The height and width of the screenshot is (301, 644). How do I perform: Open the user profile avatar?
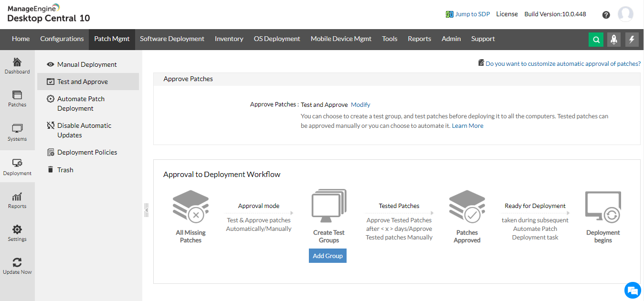pyautogui.click(x=625, y=14)
